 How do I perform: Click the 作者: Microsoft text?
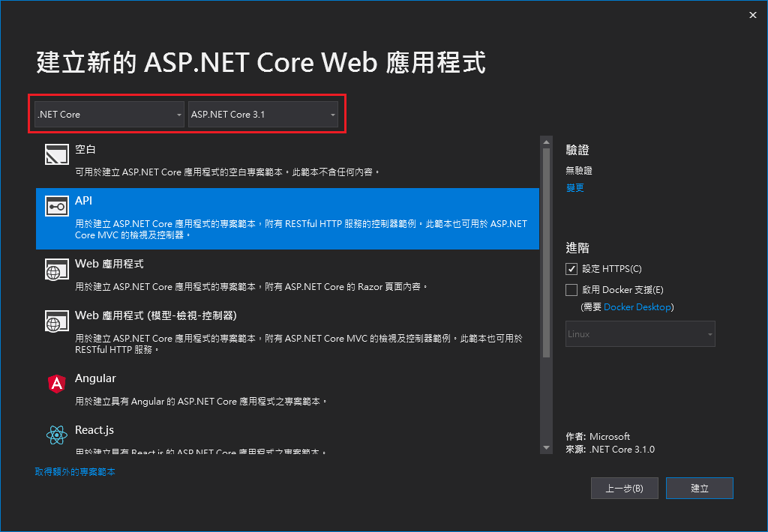(x=598, y=437)
